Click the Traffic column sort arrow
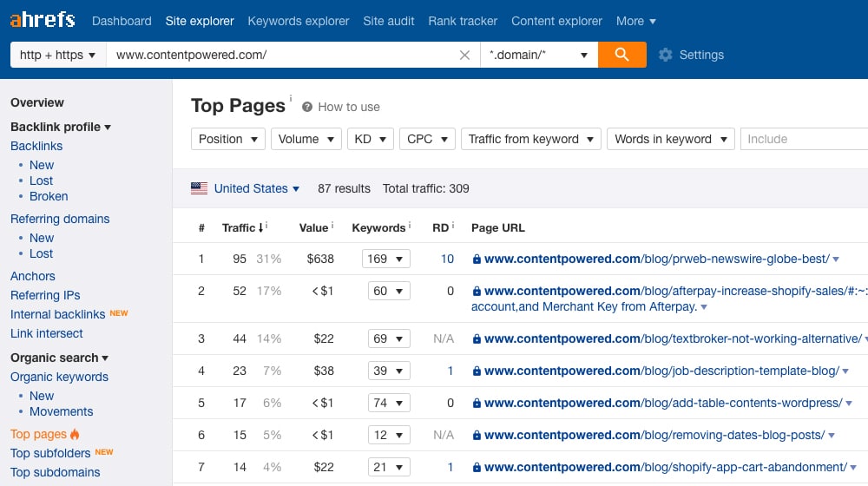Screen dimensions: 868x486 point(260,227)
